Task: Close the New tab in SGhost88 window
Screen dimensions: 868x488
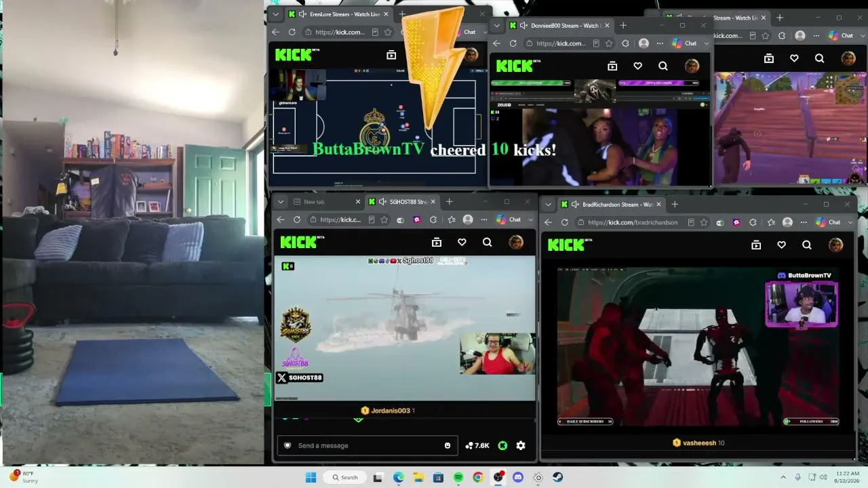Action: pos(358,202)
